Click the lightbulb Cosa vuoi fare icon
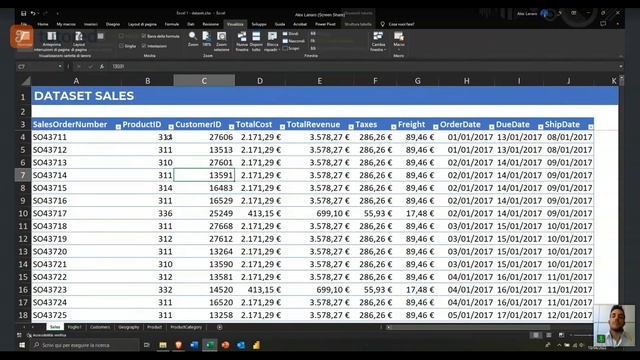640x360 pixels. [x=382, y=24]
